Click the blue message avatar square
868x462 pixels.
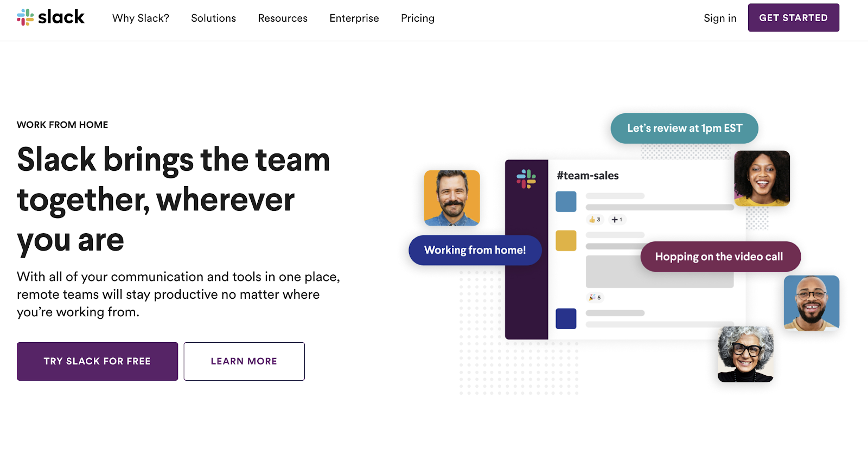[566, 201]
